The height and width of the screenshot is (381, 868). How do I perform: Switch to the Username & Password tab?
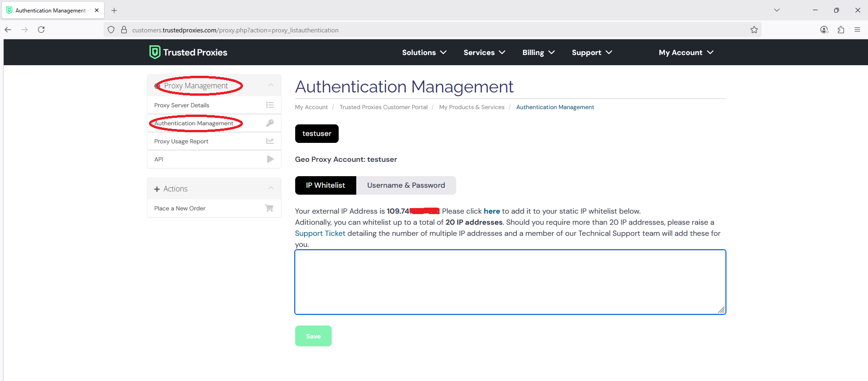click(406, 185)
